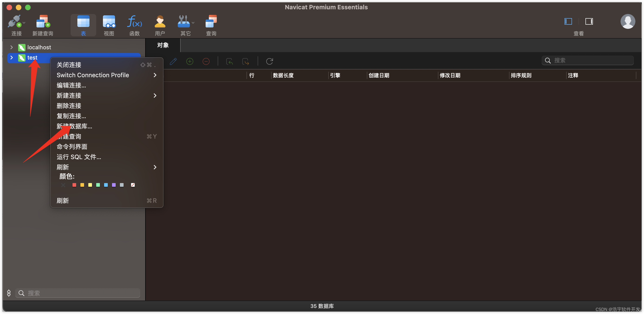Expand the 新建连接 submenu
644x314 pixels.
(155, 96)
